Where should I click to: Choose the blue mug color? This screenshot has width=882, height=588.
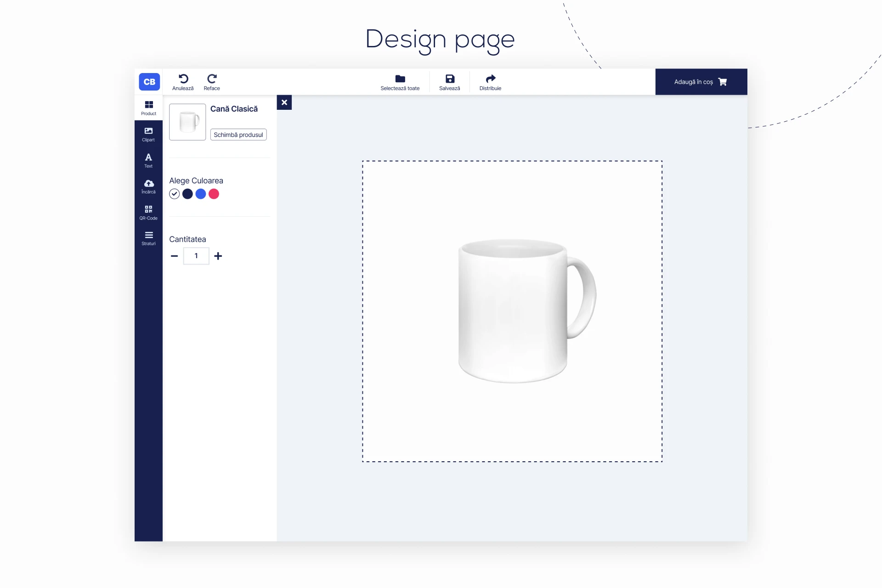[201, 194]
